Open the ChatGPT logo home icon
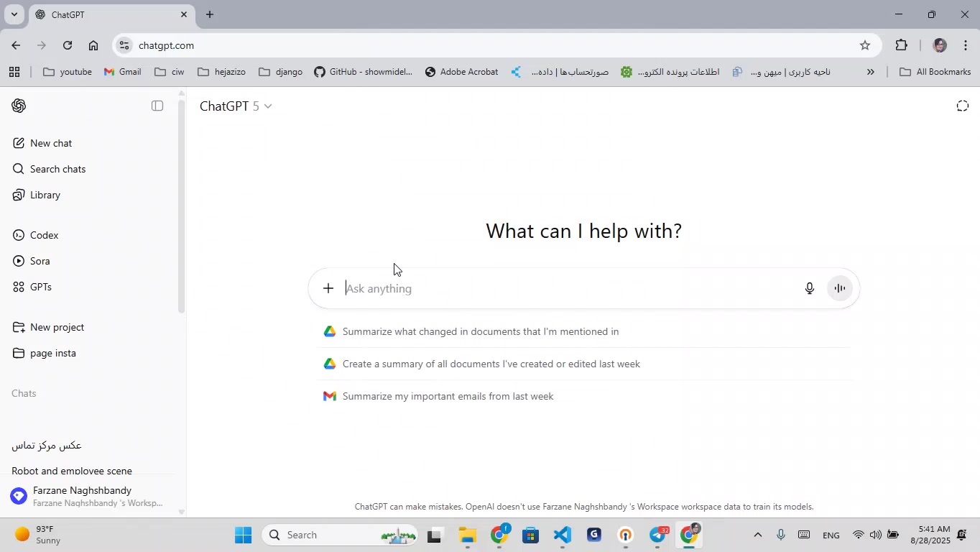 (x=19, y=106)
